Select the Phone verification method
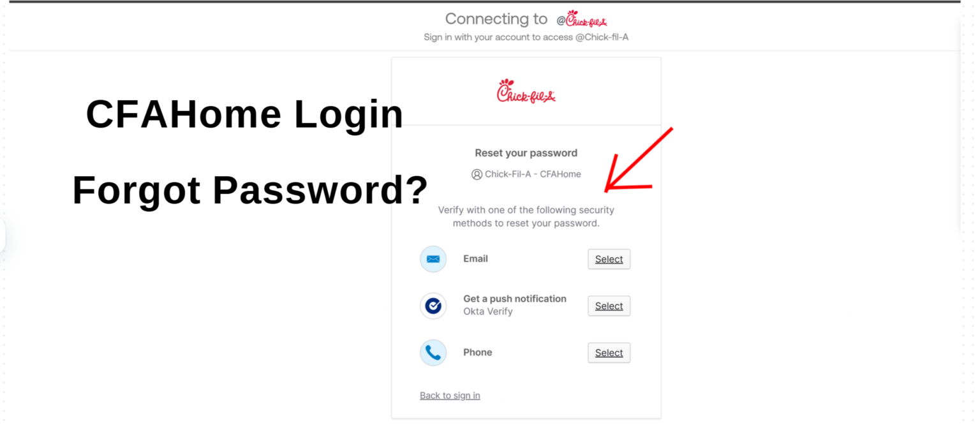Image resolution: width=980 pixels, height=425 pixels. (x=608, y=352)
